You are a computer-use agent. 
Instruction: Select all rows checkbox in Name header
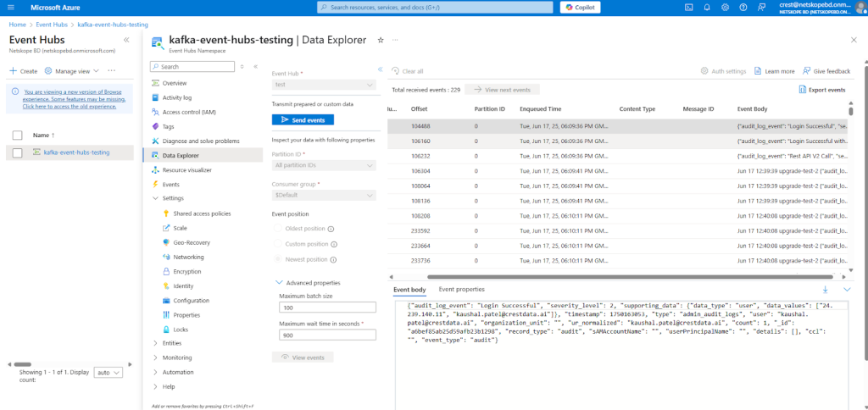(17, 135)
